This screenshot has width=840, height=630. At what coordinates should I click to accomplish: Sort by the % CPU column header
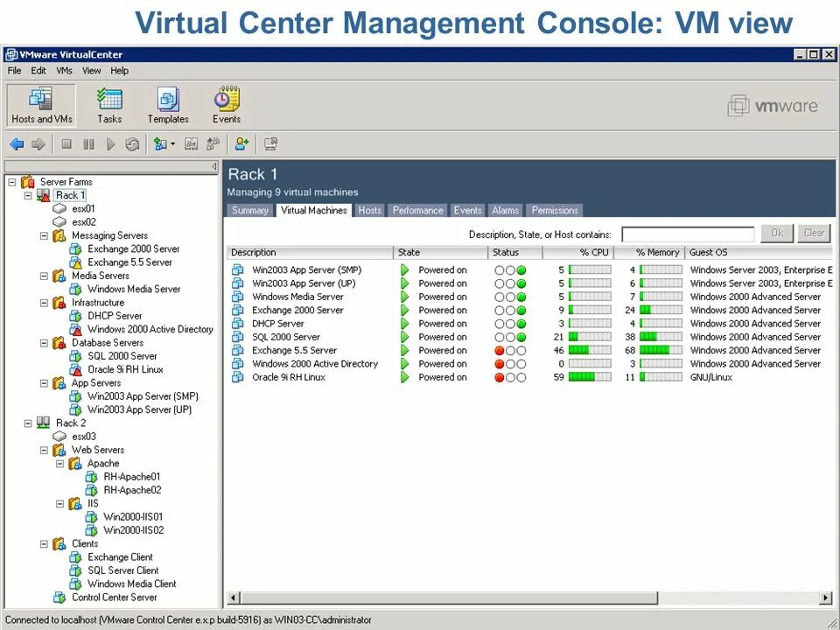click(577, 252)
